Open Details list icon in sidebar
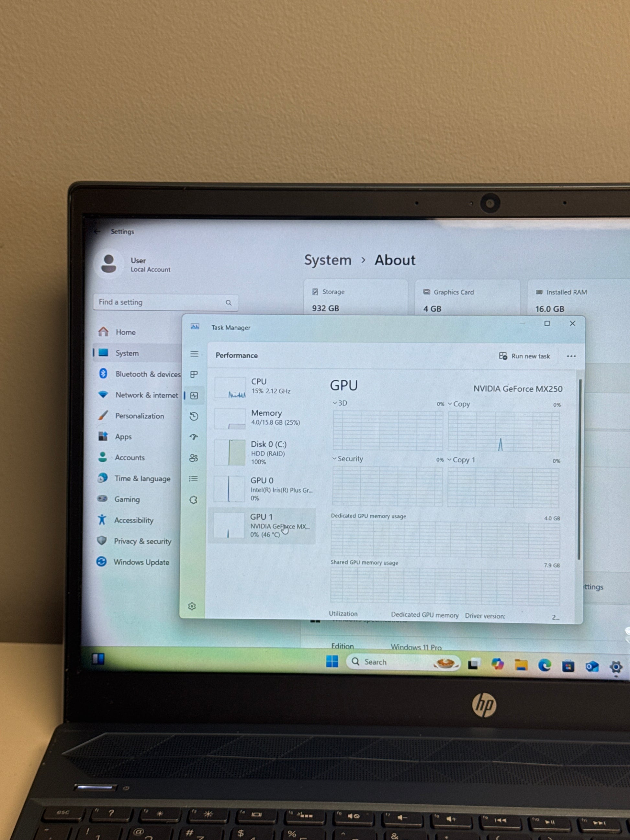This screenshot has width=630, height=840. pyautogui.click(x=193, y=479)
